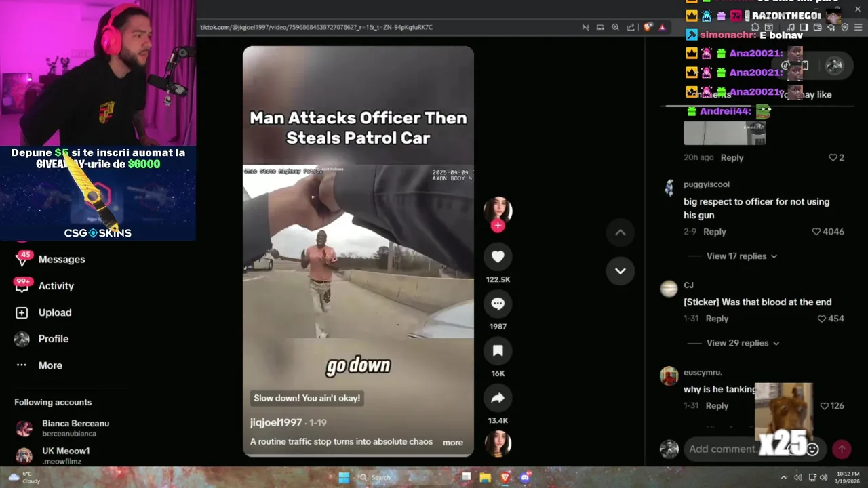The width and height of the screenshot is (868, 488).
Task: Like puggyiscool's comment heart
Action: click(816, 232)
